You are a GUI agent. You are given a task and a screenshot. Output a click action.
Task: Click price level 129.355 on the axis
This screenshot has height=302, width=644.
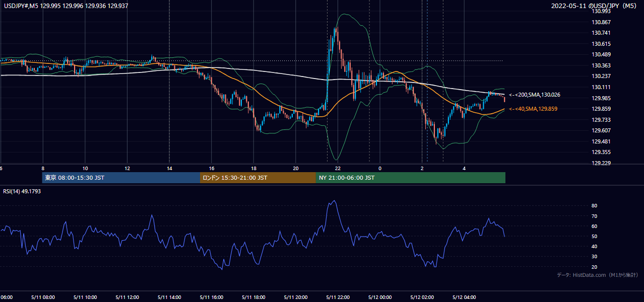pos(602,152)
